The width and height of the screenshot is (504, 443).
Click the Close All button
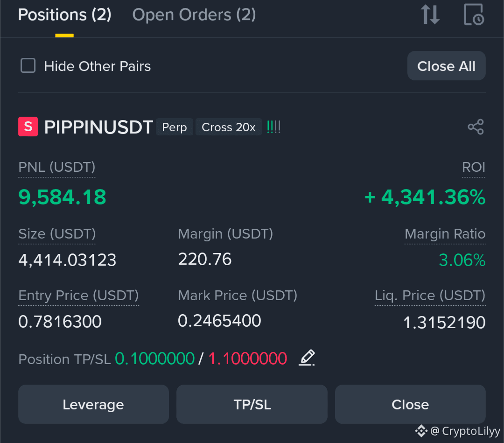pyautogui.click(x=446, y=66)
